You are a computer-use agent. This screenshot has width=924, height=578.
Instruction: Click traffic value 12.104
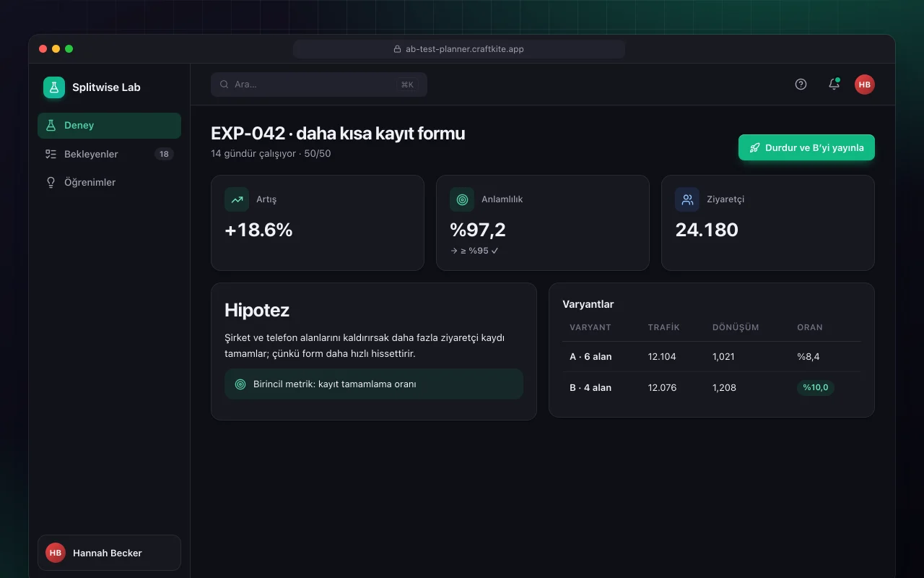(662, 357)
